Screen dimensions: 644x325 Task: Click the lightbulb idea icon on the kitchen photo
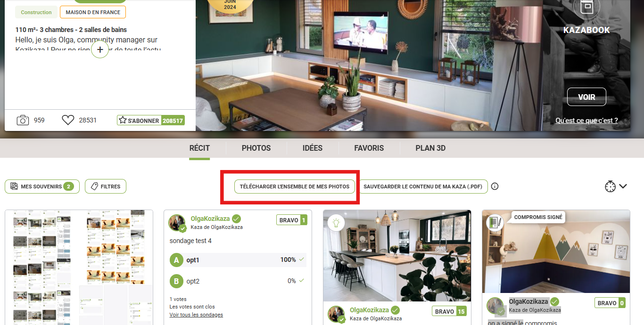pos(336,222)
